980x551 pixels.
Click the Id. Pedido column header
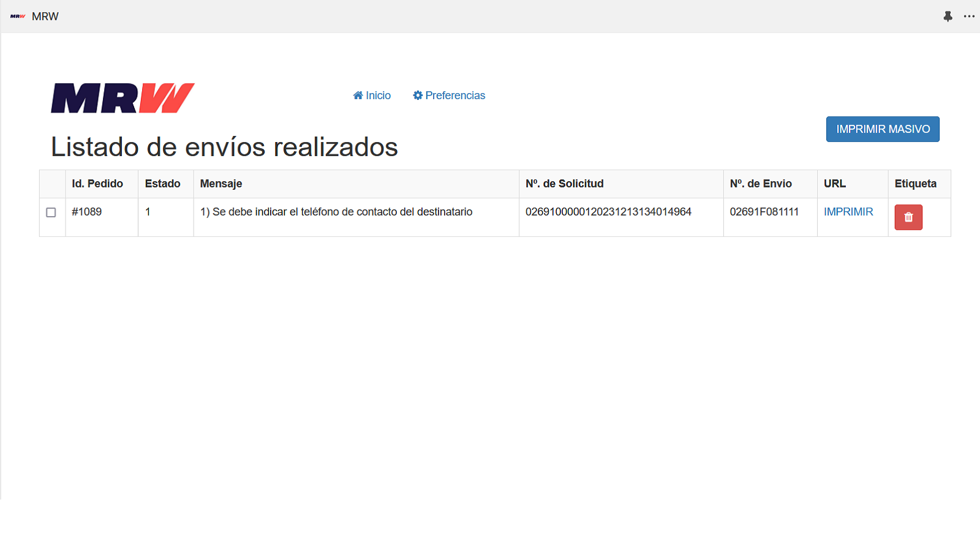(97, 184)
